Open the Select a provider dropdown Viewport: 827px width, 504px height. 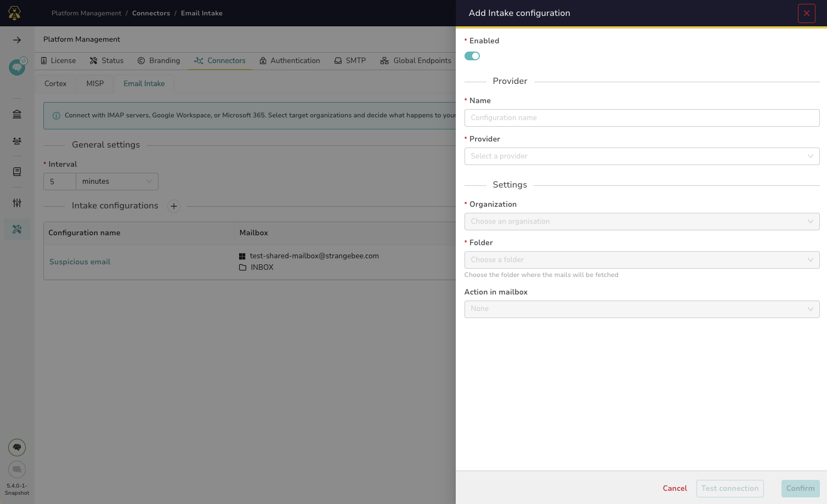[642, 156]
